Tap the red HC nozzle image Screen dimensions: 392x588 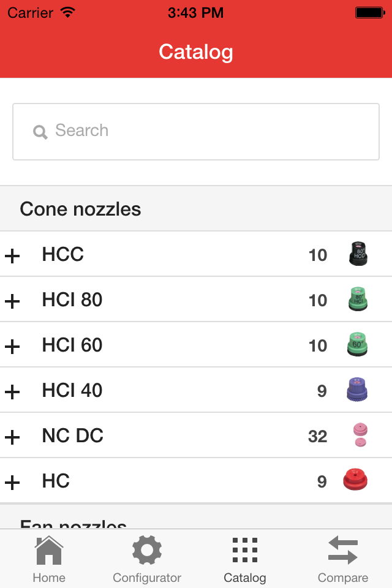coord(355,480)
